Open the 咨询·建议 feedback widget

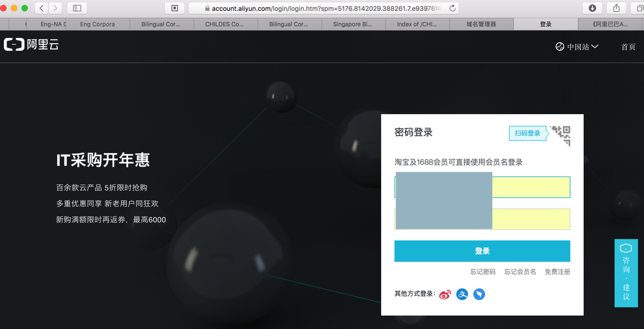(626, 273)
